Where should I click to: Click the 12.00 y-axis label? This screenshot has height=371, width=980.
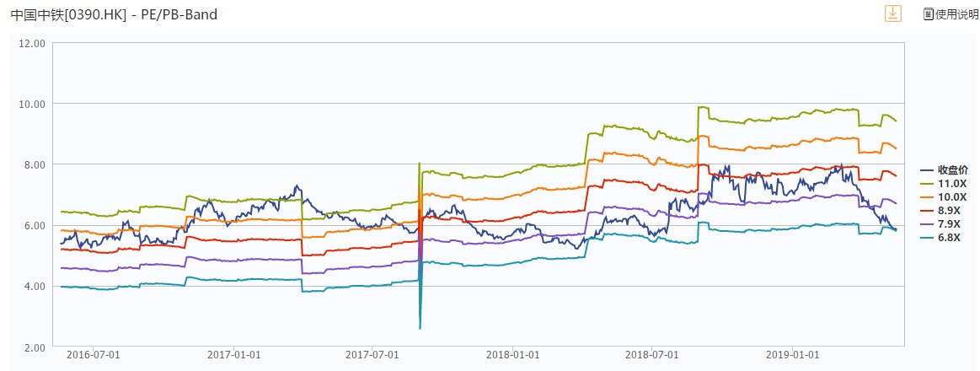31,43
